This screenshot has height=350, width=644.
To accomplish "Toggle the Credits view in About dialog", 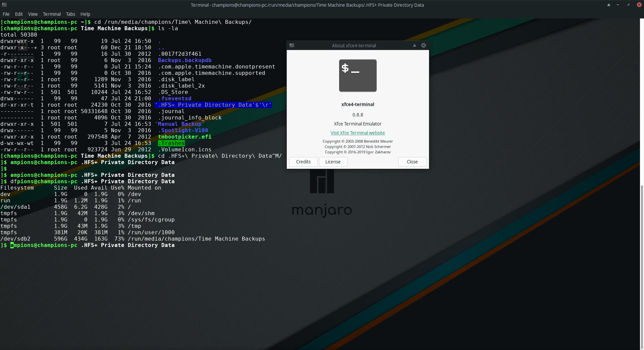I will 303,162.
